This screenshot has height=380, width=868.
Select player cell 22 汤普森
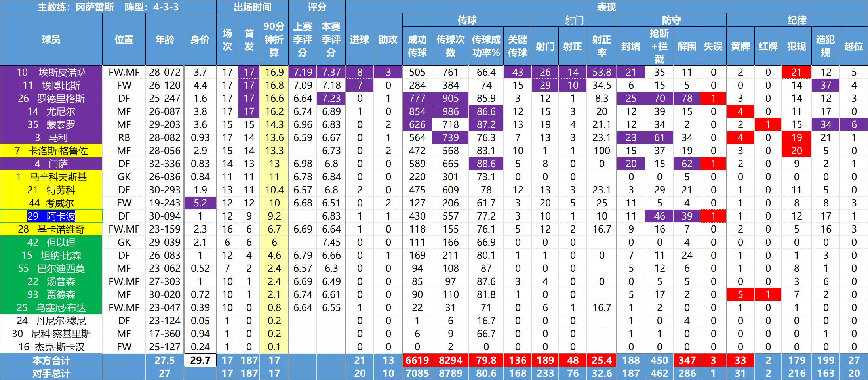pyautogui.click(x=51, y=281)
